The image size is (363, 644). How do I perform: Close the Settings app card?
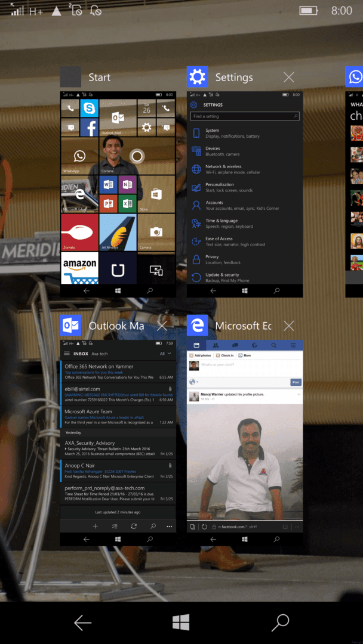[x=289, y=77]
